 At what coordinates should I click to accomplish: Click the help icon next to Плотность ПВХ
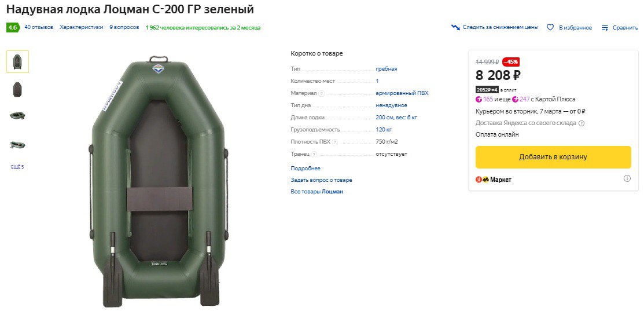click(335, 142)
